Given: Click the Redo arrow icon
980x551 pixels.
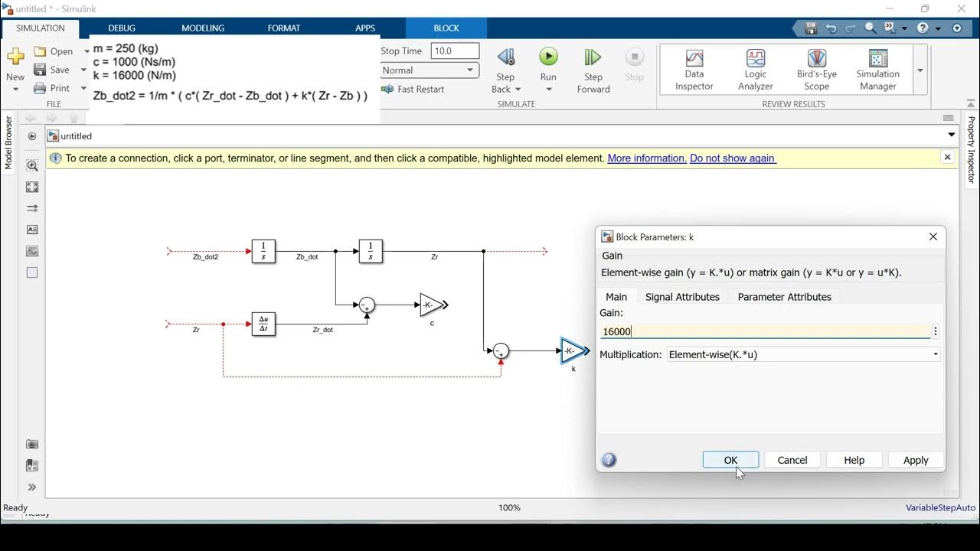Looking at the screenshot, I should [851, 28].
